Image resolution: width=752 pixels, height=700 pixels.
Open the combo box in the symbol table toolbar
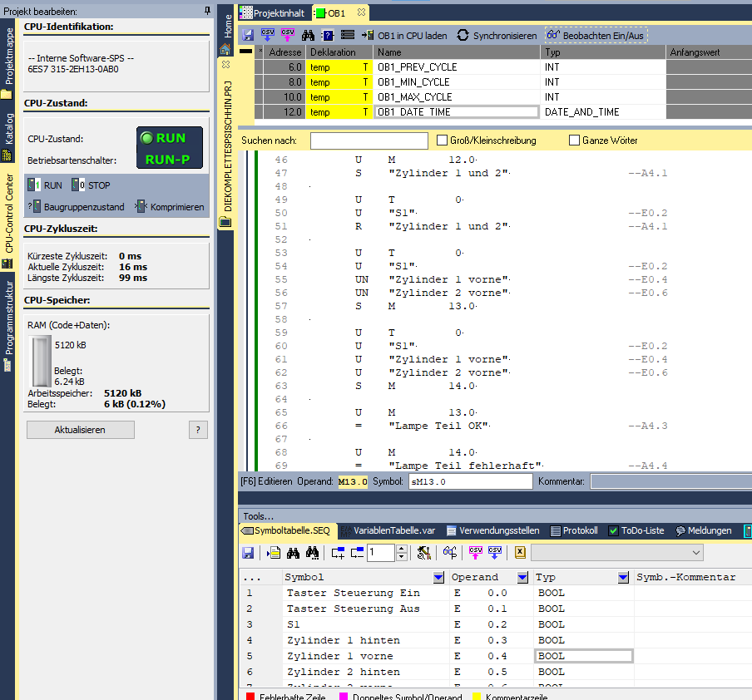point(617,552)
